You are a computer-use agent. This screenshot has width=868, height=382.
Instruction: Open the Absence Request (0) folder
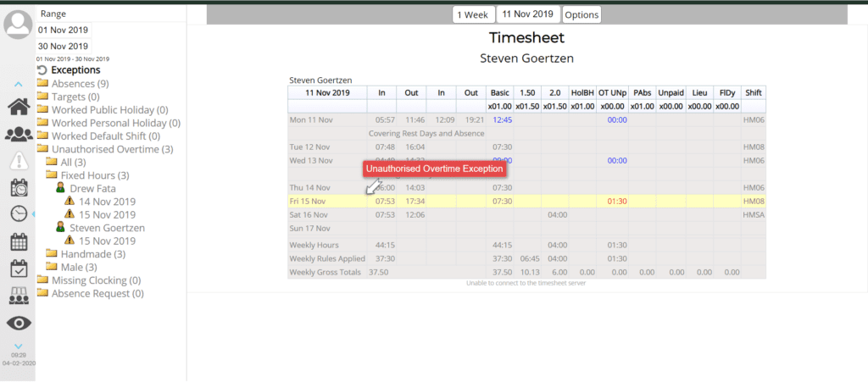90,294
